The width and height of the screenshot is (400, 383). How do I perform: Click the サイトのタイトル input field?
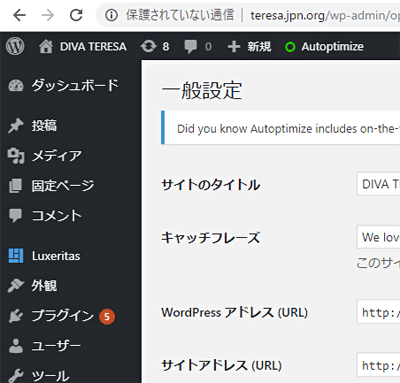pyautogui.click(x=378, y=184)
